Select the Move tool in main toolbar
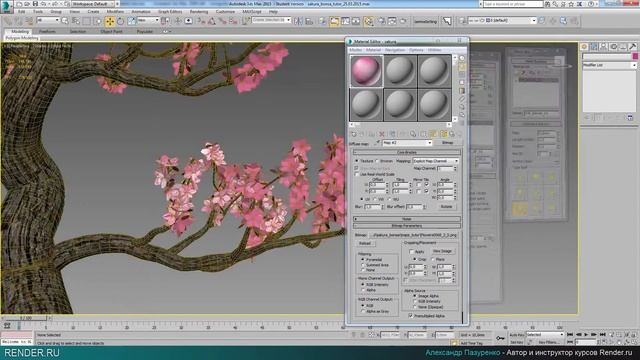The width and height of the screenshot is (640, 360). point(110,21)
